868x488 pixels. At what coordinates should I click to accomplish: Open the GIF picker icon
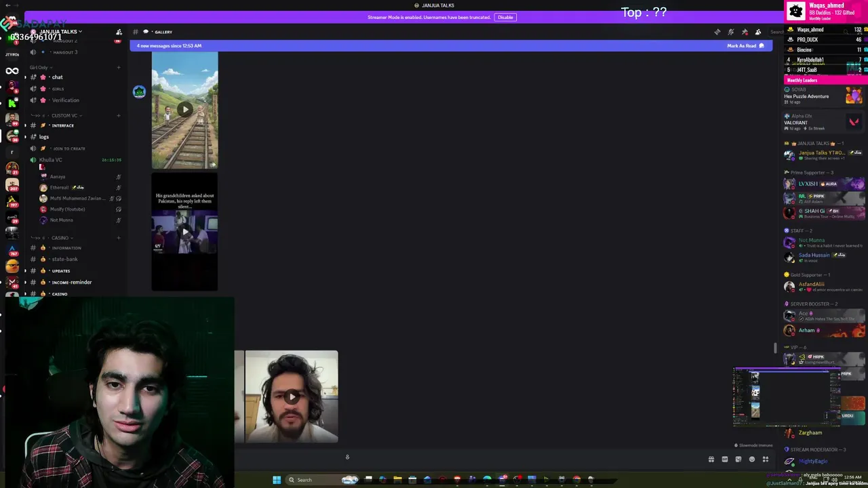[x=725, y=460]
